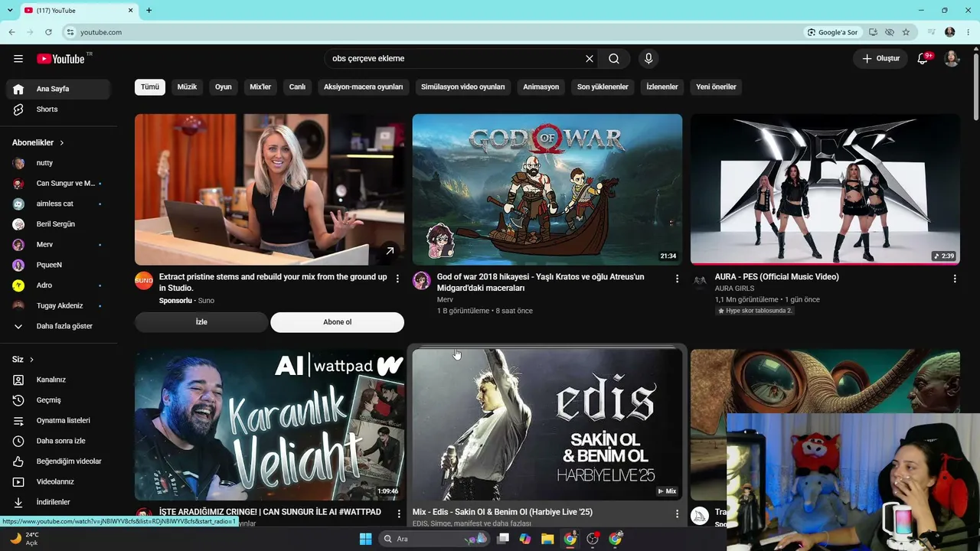Open Kanalınız in the sidebar
Image resolution: width=980 pixels, height=551 pixels.
(x=58, y=380)
